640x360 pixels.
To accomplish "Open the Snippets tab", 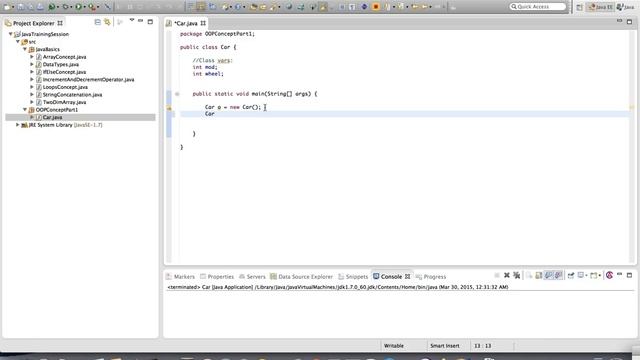I will coord(353,276).
